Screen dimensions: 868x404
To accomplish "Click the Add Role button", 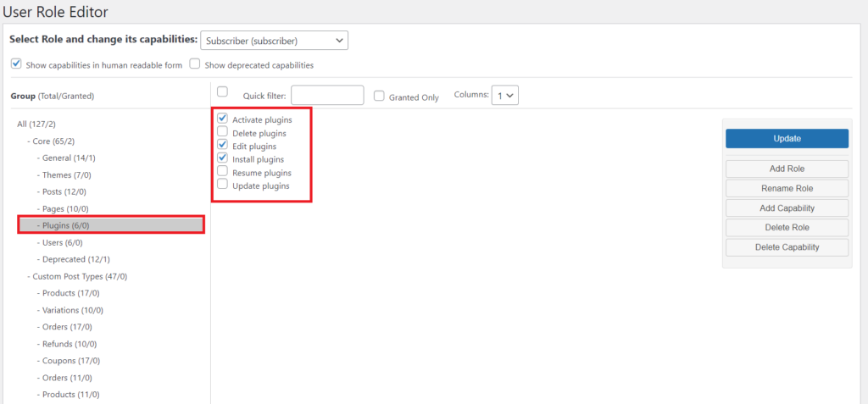I will click(x=787, y=169).
